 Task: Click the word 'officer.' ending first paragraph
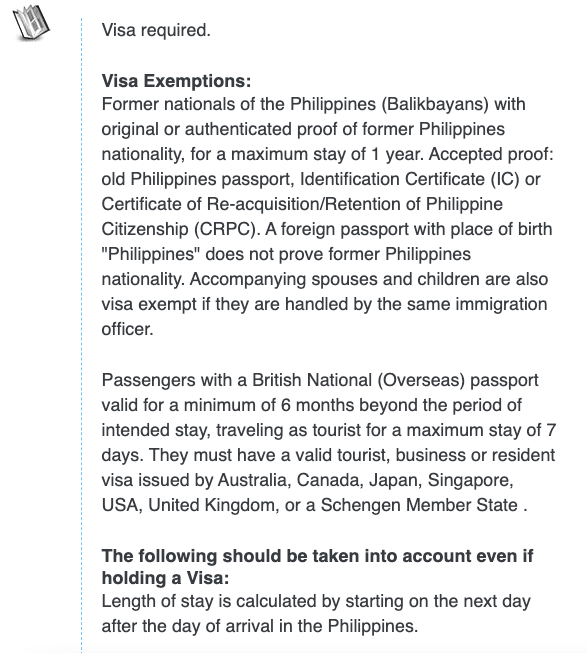127,329
